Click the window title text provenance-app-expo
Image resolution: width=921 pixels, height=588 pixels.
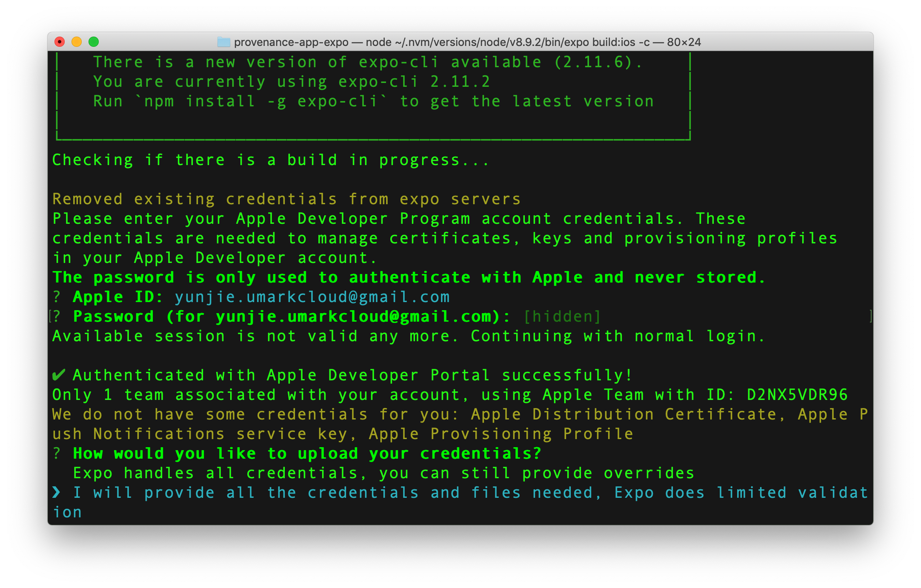point(291,42)
